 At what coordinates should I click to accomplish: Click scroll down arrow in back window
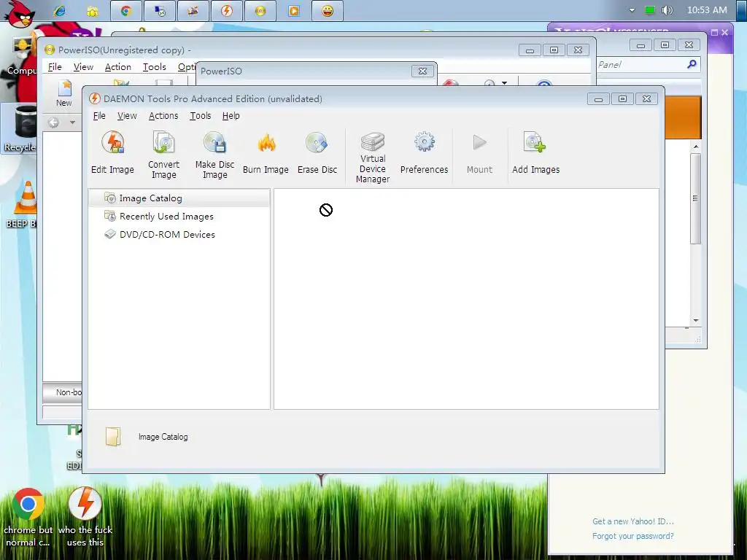[696, 321]
